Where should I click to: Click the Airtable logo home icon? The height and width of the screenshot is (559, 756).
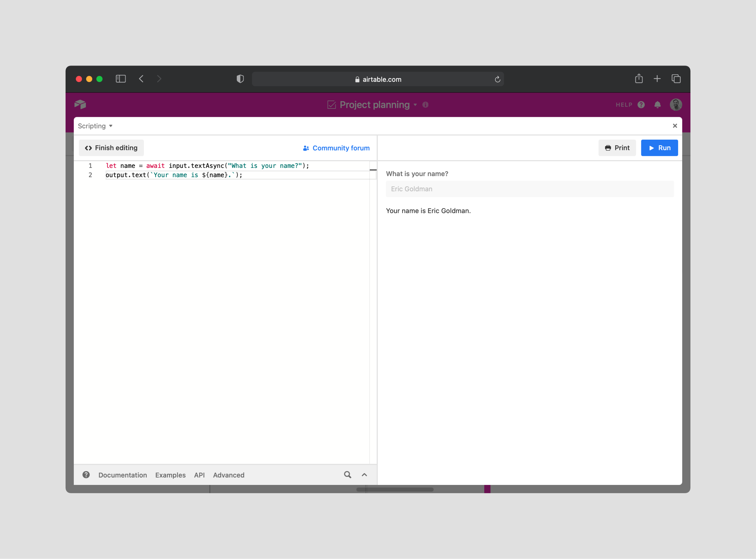[80, 105]
